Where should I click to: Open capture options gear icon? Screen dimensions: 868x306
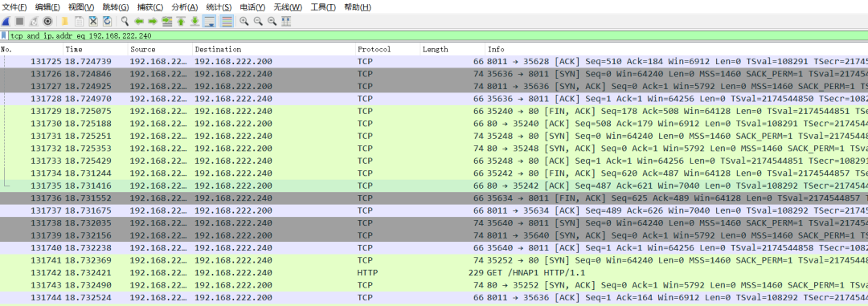[x=47, y=21]
